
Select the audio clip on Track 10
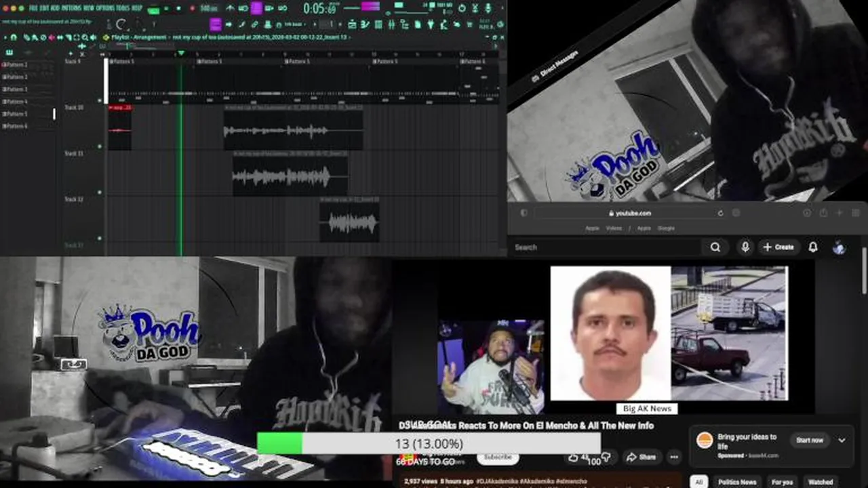293,129
